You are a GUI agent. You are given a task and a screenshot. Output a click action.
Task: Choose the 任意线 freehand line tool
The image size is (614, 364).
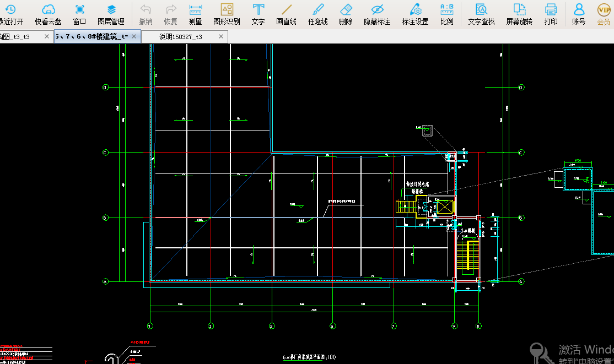click(x=317, y=14)
